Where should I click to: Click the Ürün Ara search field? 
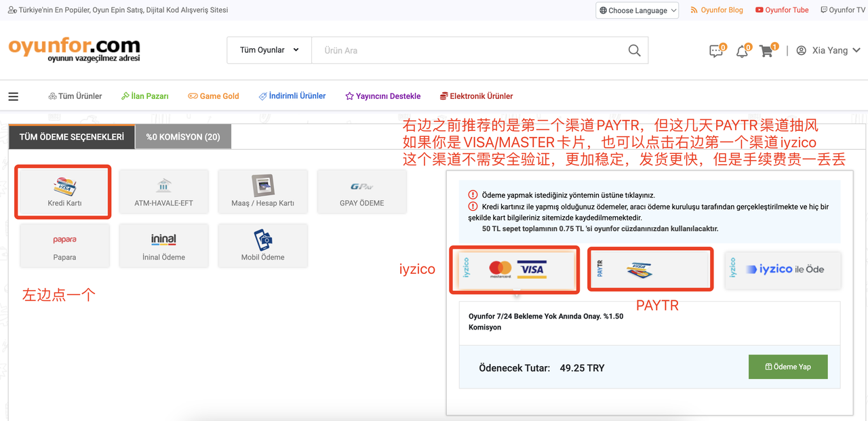point(468,51)
